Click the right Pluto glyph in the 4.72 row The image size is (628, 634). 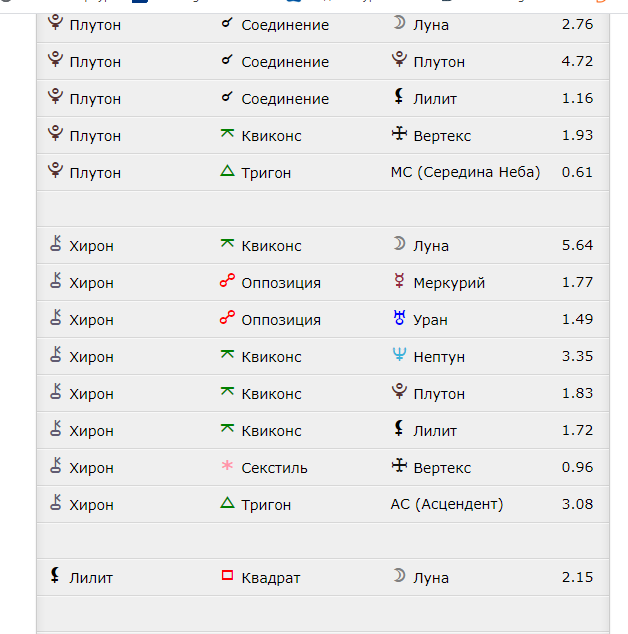399,59
